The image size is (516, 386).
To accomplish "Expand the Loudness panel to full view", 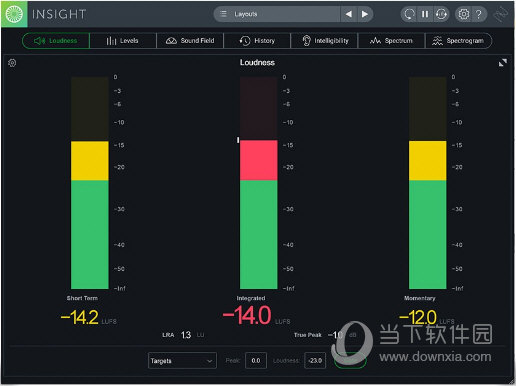I will 503,62.
